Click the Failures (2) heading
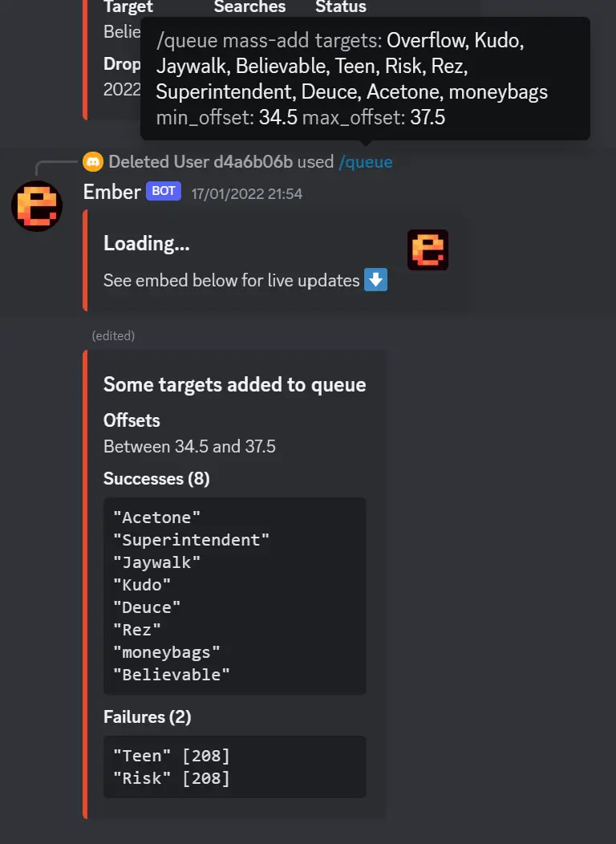 (x=147, y=716)
